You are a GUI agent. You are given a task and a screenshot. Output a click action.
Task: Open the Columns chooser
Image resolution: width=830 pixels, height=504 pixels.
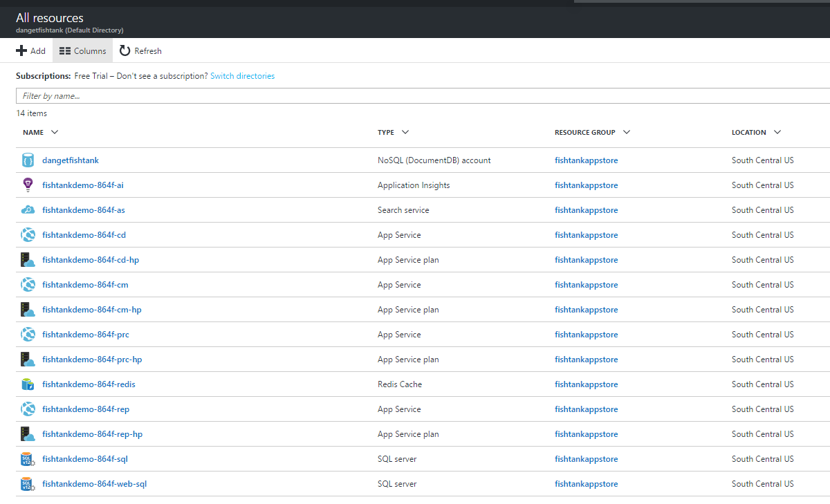(x=82, y=50)
